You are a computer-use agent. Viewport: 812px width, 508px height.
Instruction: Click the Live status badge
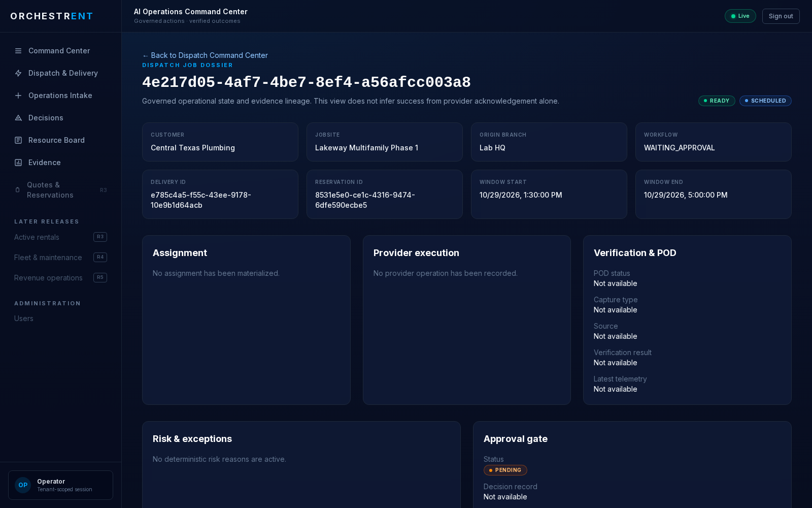click(x=740, y=16)
